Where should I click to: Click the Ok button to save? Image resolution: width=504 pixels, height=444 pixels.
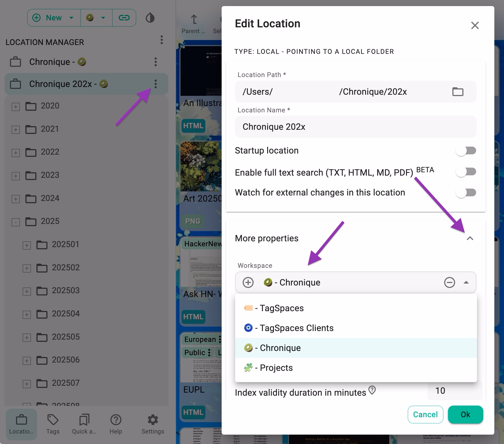[x=465, y=414]
